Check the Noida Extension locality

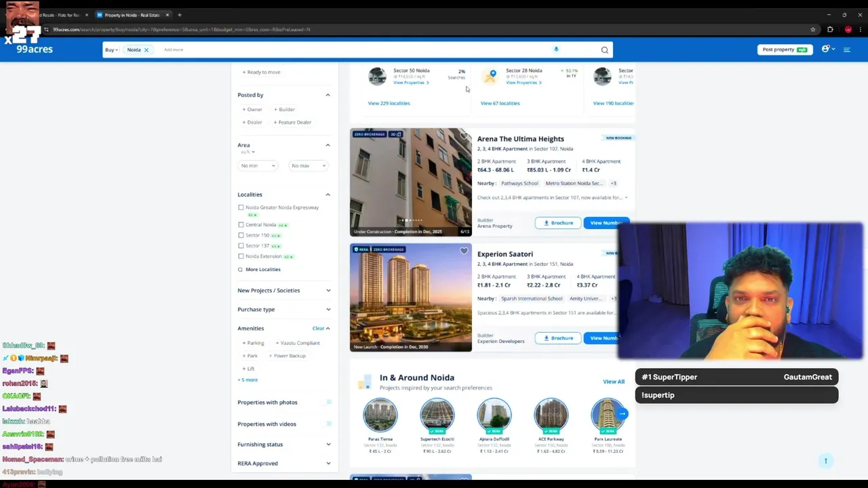click(x=241, y=256)
